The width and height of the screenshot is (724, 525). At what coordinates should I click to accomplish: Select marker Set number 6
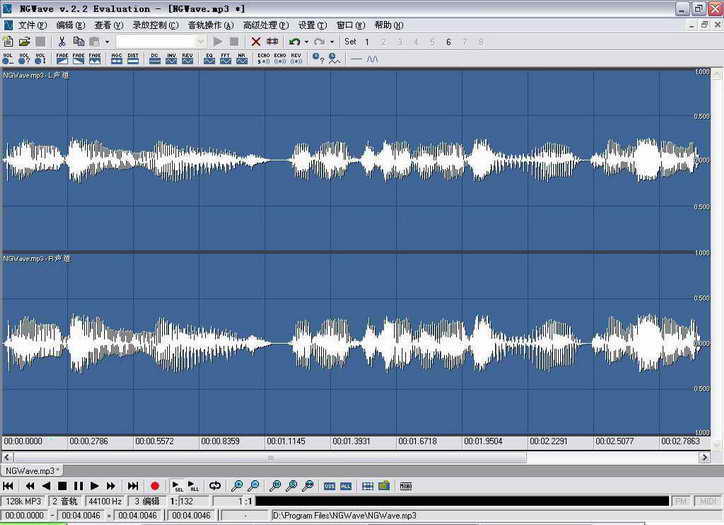[x=448, y=42]
